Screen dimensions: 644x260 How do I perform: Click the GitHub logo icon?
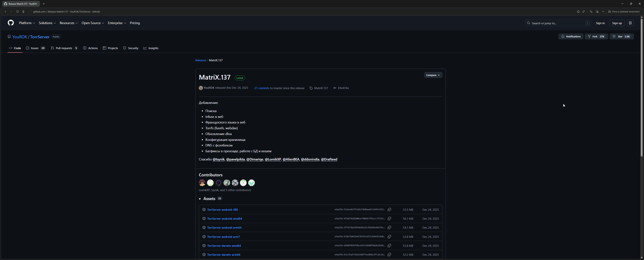[11, 23]
